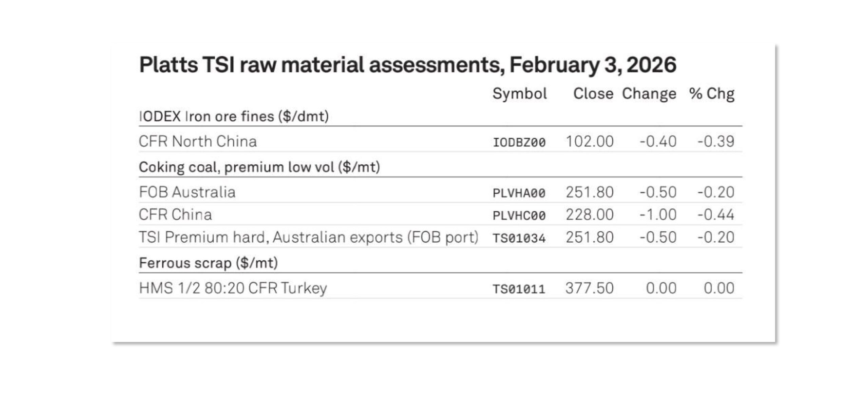The width and height of the screenshot is (868, 403).
Task: Click the Platts TSI raw material assessments title
Action: 408,65
